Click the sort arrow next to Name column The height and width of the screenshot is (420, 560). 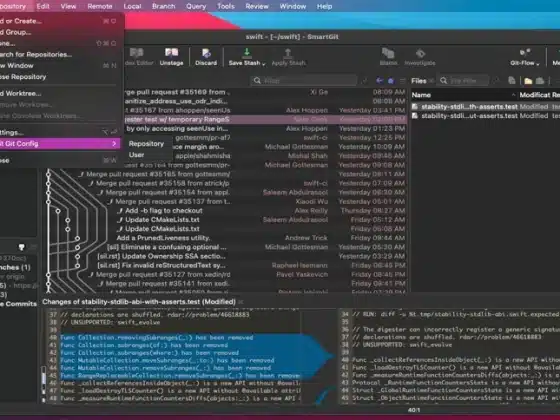513,95
